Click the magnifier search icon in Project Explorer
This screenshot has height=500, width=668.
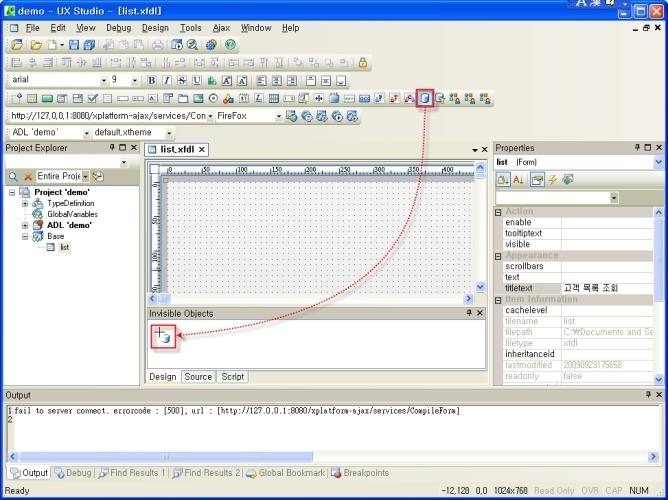tap(13, 176)
